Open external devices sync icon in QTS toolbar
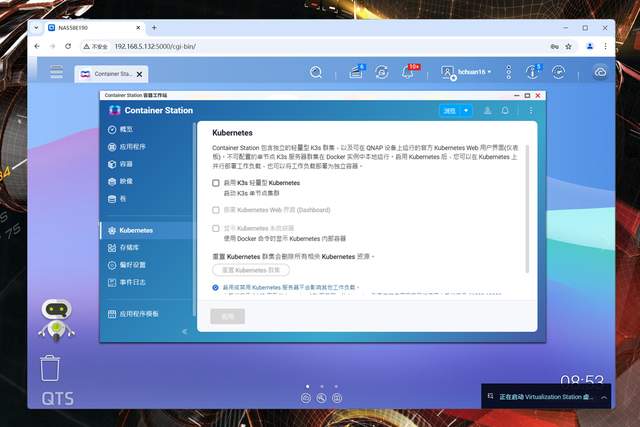The width and height of the screenshot is (640, 427). [x=382, y=72]
